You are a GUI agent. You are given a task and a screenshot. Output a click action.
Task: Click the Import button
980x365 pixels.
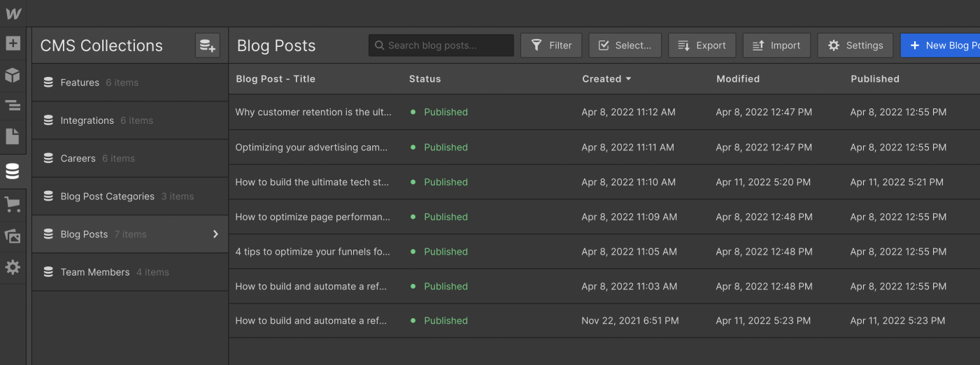pyautogui.click(x=776, y=45)
